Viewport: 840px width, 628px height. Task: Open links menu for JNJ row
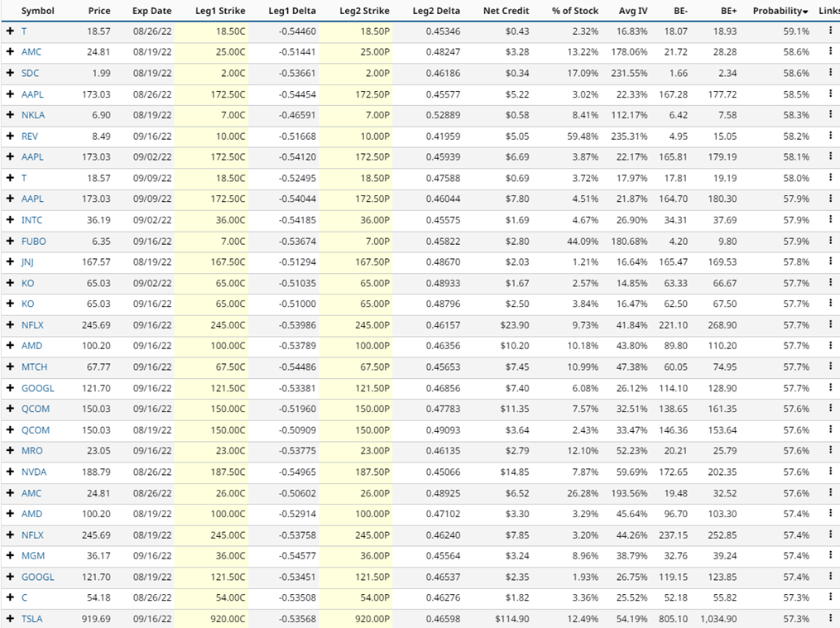point(830,261)
